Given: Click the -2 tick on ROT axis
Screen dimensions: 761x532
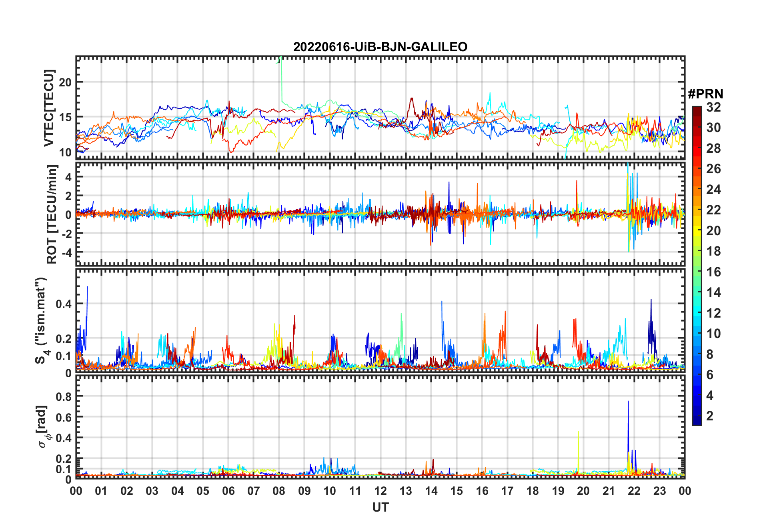Looking at the screenshot, I should (66, 234).
